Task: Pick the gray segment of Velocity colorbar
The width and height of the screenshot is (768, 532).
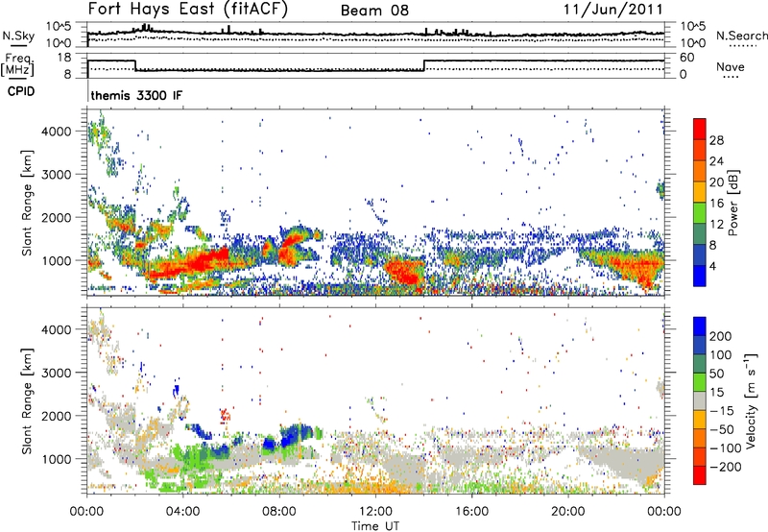Action: [x=700, y=400]
